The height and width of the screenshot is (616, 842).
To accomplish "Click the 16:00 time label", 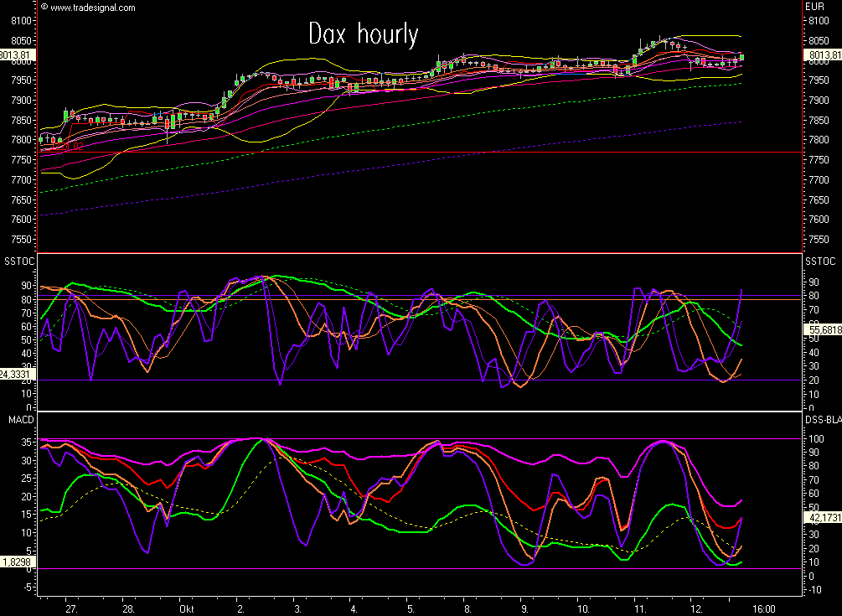I will 762,610.
